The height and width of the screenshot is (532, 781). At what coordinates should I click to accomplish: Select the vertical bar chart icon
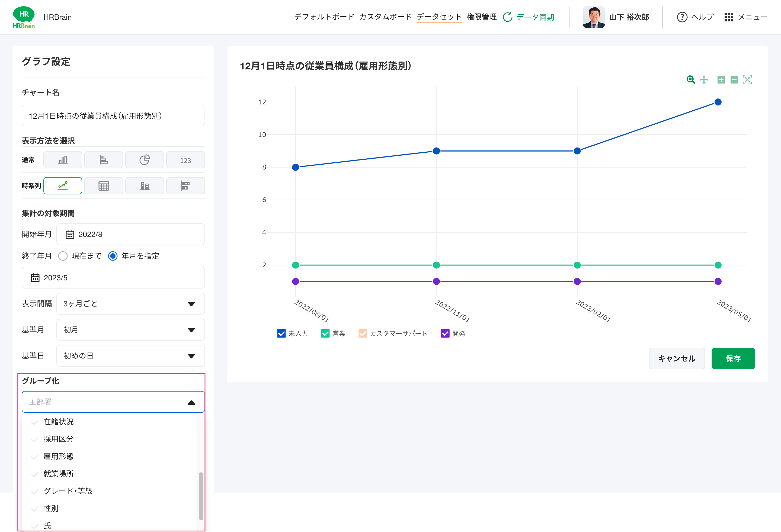(x=63, y=160)
